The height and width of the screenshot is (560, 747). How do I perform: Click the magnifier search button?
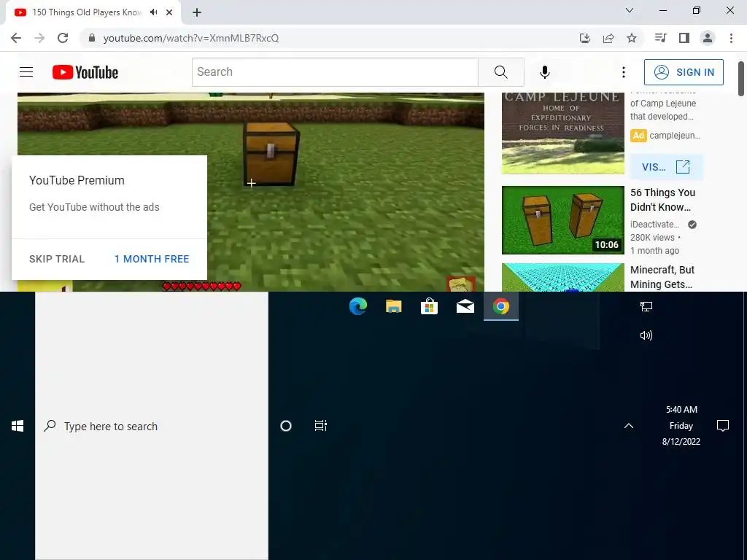500,72
